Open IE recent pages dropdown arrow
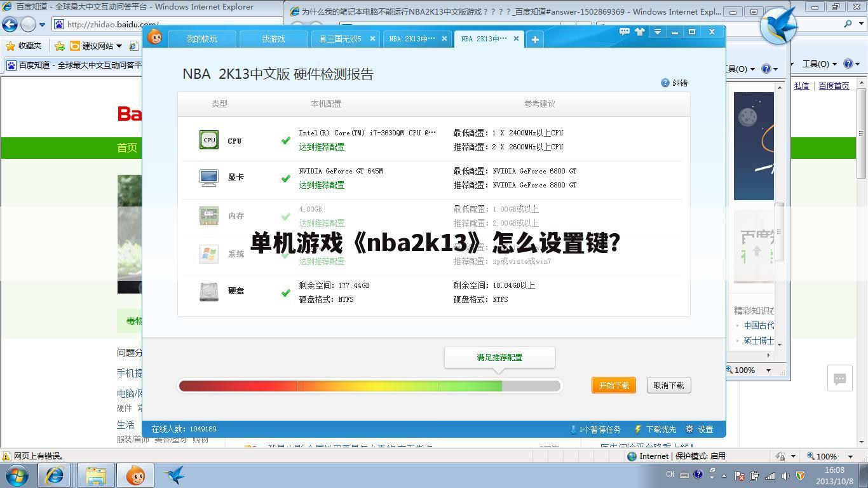The height and width of the screenshot is (488, 868). click(x=43, y=25)
